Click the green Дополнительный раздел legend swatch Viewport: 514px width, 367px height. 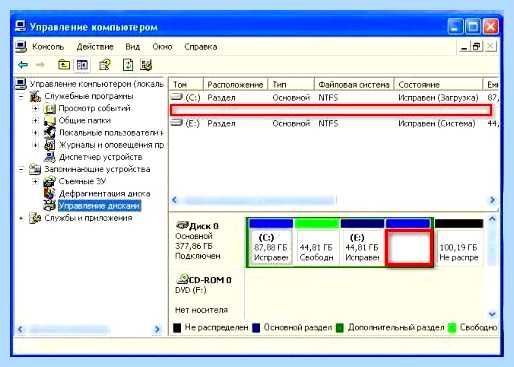click(x=340, y=328)
